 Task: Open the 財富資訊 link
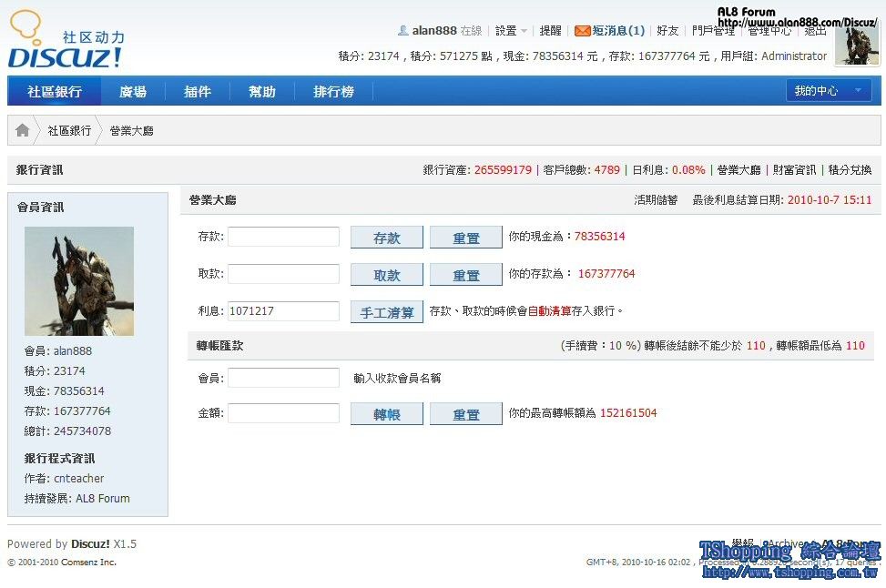click(x=794, y=170)
